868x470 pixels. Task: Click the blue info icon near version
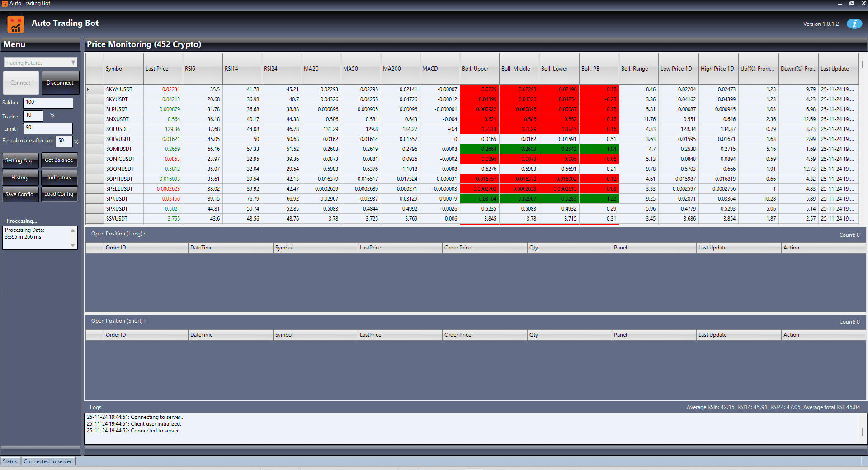(854, 24)
